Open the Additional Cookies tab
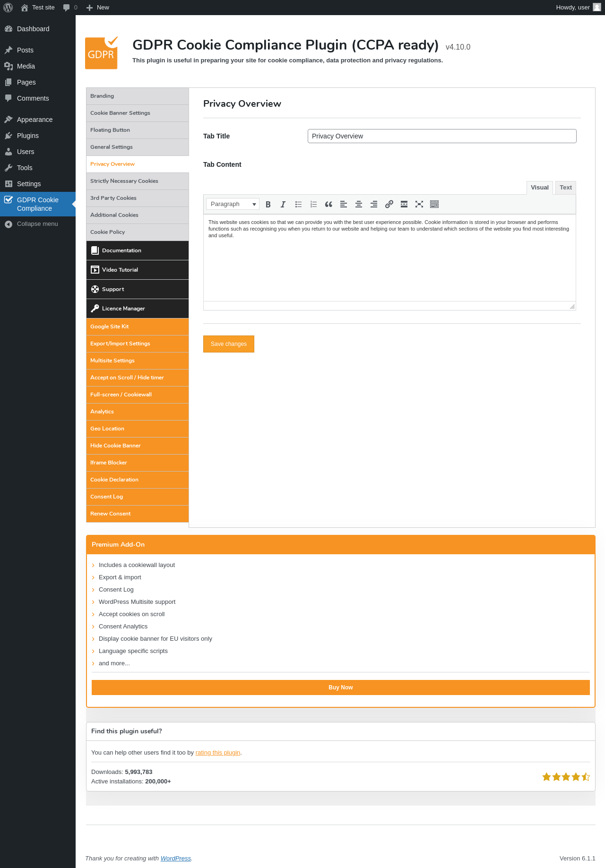The height and width of the screenshot is (868, 605). coord(138,215)
